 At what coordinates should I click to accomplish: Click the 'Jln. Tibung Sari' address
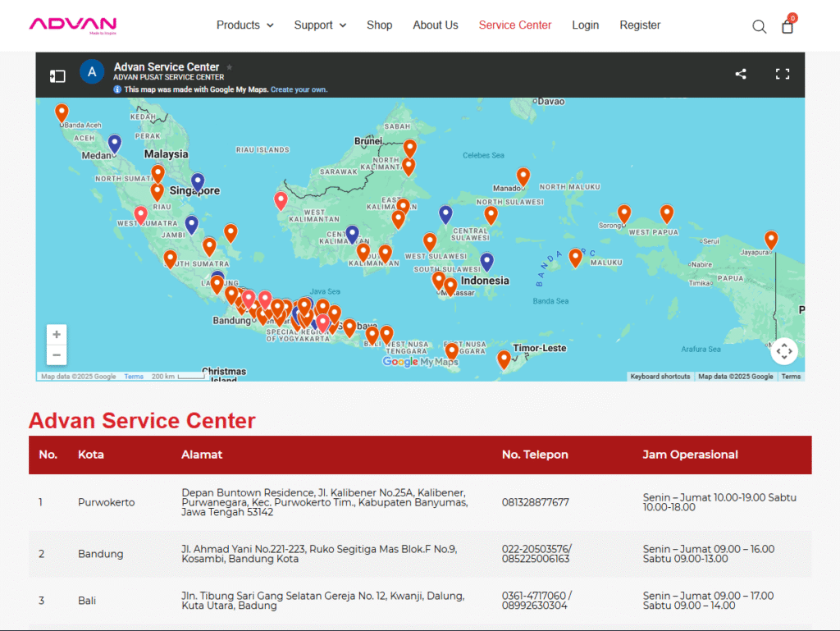tap(323, 601)
